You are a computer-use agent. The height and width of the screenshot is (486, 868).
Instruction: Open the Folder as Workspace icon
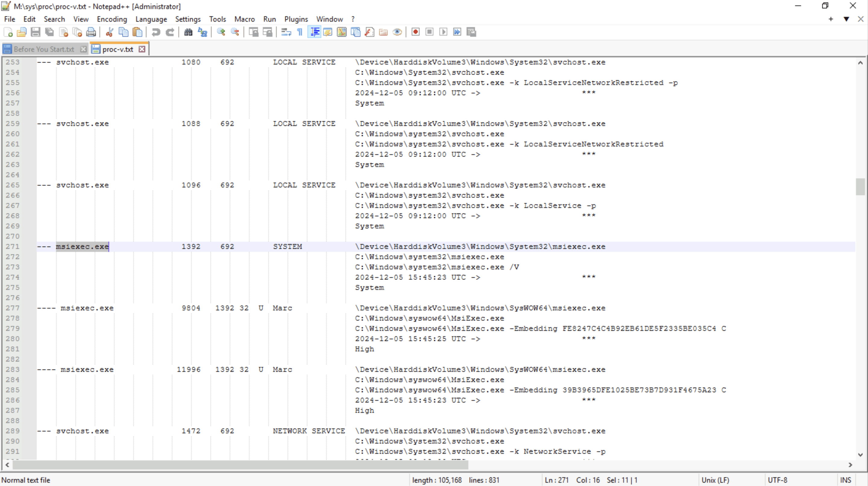(x=383, y=32)
